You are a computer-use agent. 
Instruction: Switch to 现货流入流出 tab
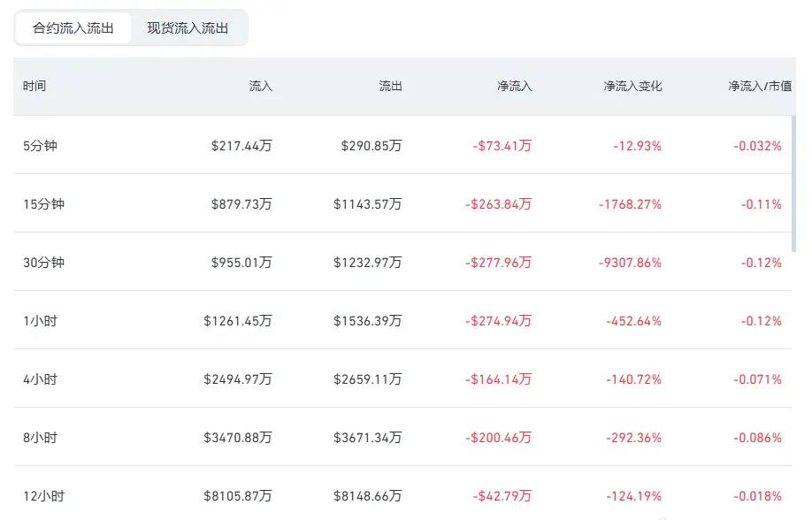point(188,28)
